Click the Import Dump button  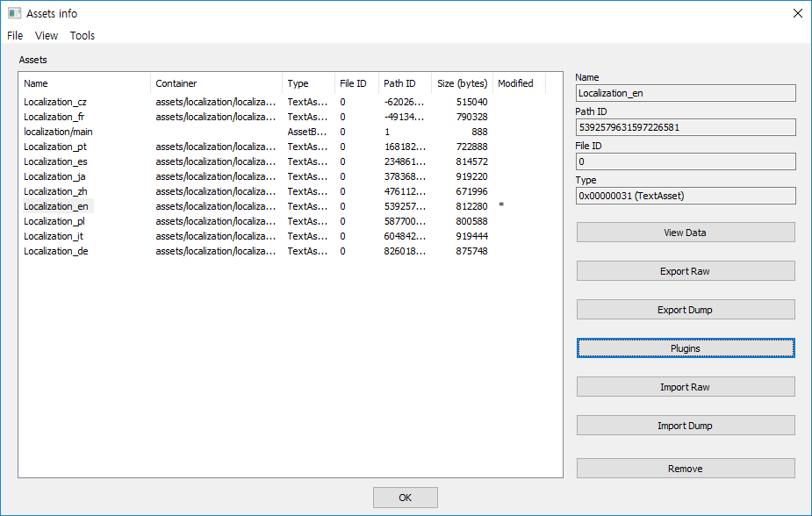tap(685, 425)
